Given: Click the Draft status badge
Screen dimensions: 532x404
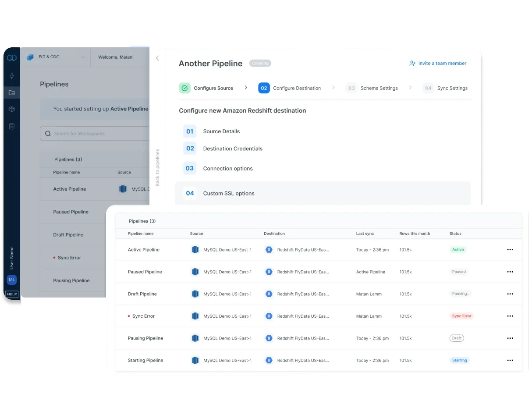Looking at the screenshot, I should pos(457,338).
